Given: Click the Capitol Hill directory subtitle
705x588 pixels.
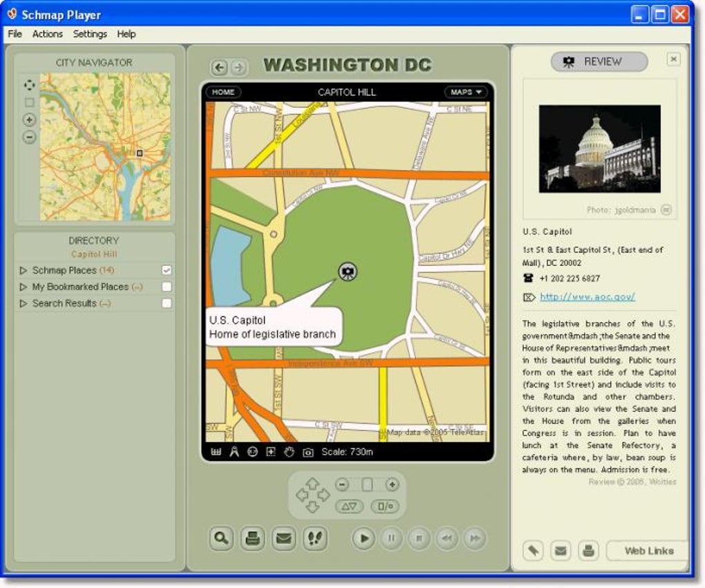Looking at the screenshot, I should point(94,254).
